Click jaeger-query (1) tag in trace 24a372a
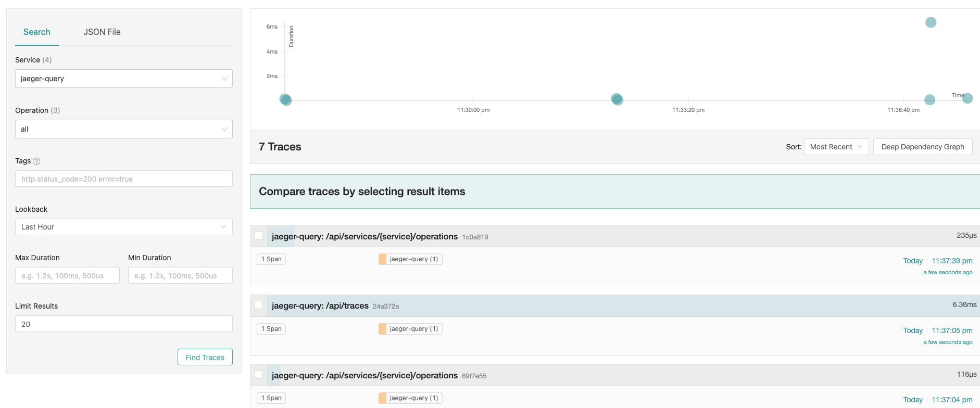The image size is (980, 408). (x=410, y=329)
